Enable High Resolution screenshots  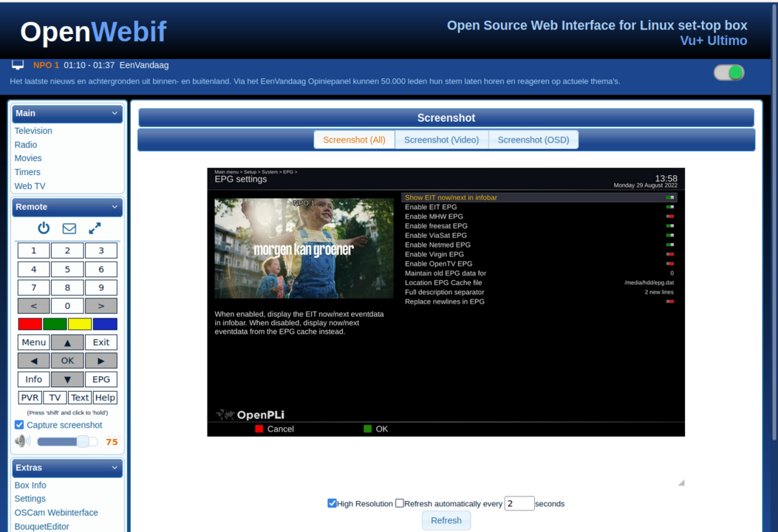tap(332, 503)
